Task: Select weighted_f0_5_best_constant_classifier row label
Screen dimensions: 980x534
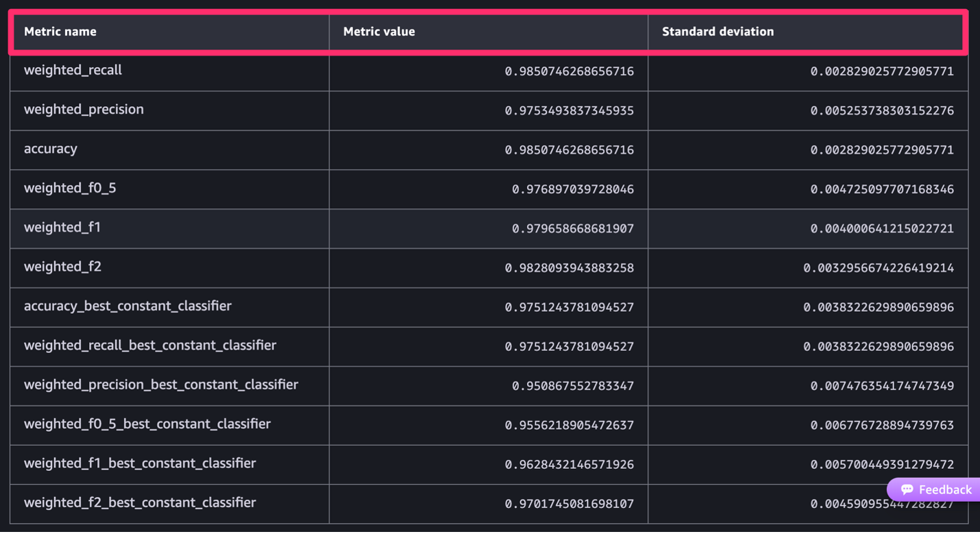Action: (147, 424)
